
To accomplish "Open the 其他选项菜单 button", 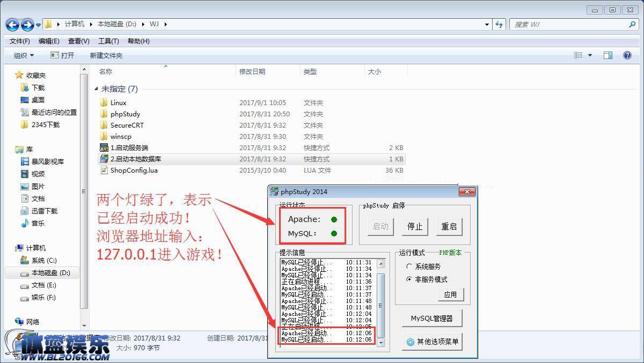I will pos(432,342).
